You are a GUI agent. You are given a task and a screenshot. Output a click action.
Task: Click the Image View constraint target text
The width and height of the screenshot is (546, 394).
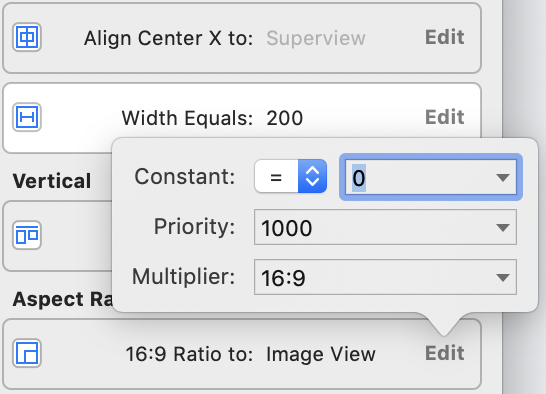321,354
